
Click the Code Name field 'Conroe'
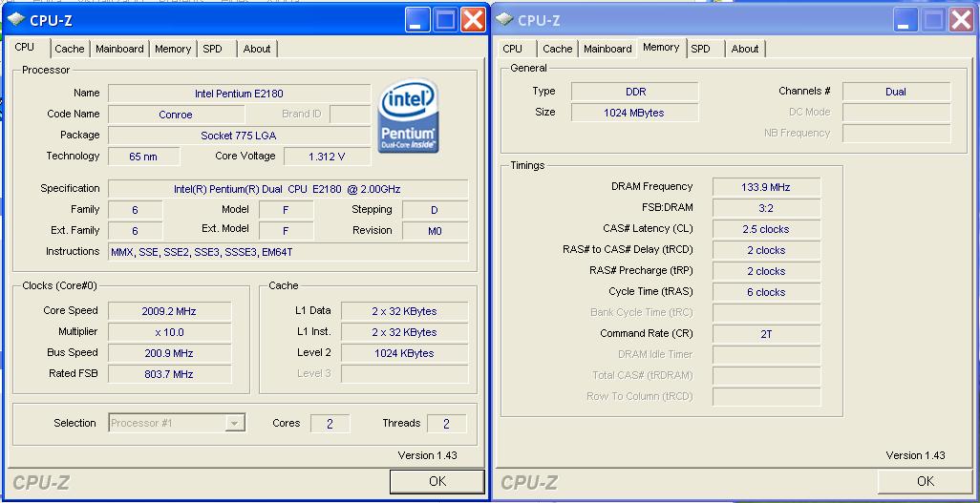click(x=177, y=115)
